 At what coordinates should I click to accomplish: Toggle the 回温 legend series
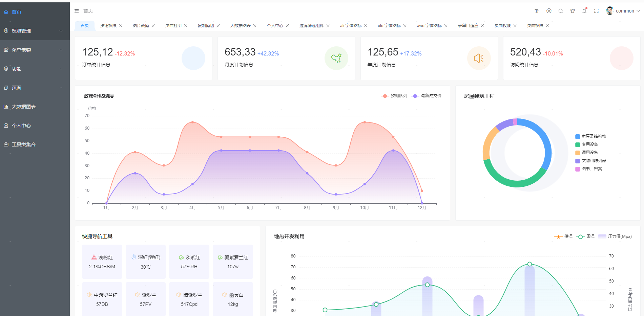point(585,236)
